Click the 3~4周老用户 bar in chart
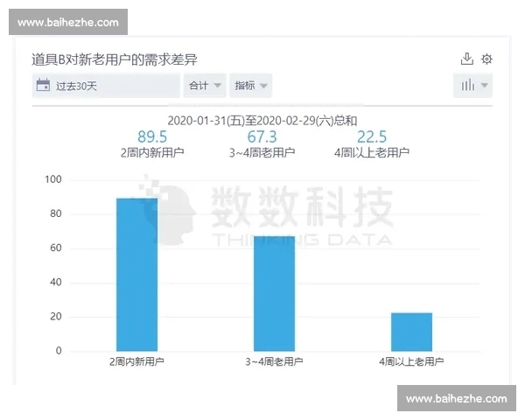Screen dimensions: 525x420 pyautogui.click(x=274, y=294)
